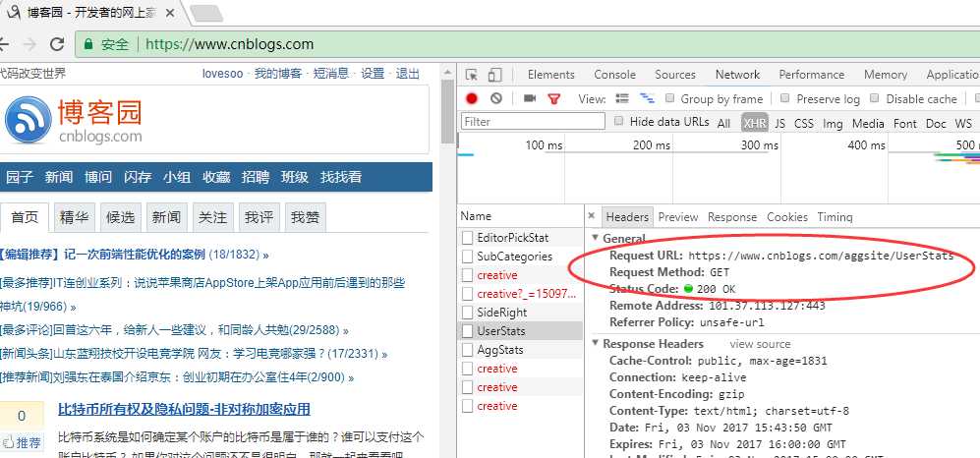Tick the SideRight row checkbox
The image size is (980, 458).
click(x=468, y=313)
